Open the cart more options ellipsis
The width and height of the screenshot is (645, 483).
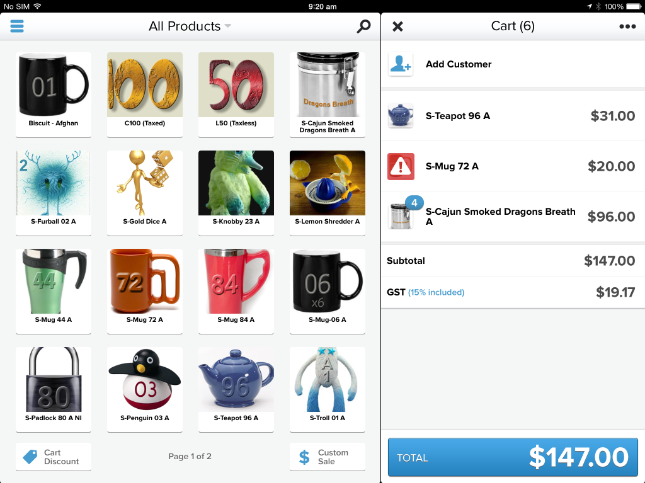point(627,26)
